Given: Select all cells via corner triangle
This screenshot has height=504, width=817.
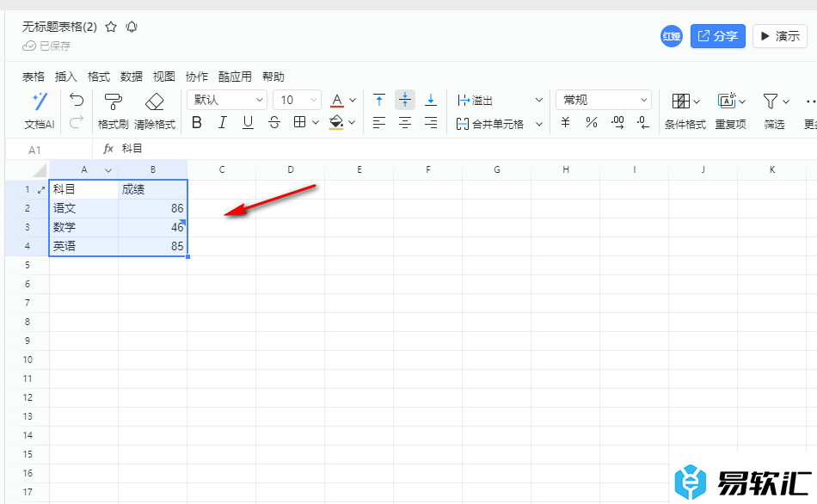Looking at the screenshot, I should point(40,170).
